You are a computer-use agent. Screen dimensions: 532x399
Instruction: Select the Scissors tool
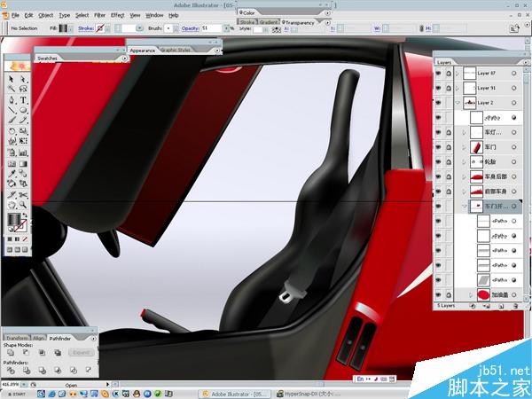23,195
